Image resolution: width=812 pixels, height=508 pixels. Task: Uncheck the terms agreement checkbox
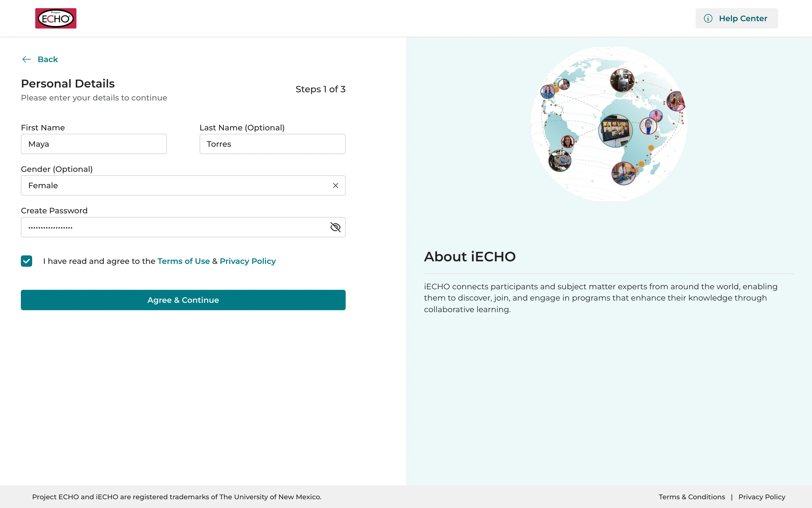(x=27, y=261)
